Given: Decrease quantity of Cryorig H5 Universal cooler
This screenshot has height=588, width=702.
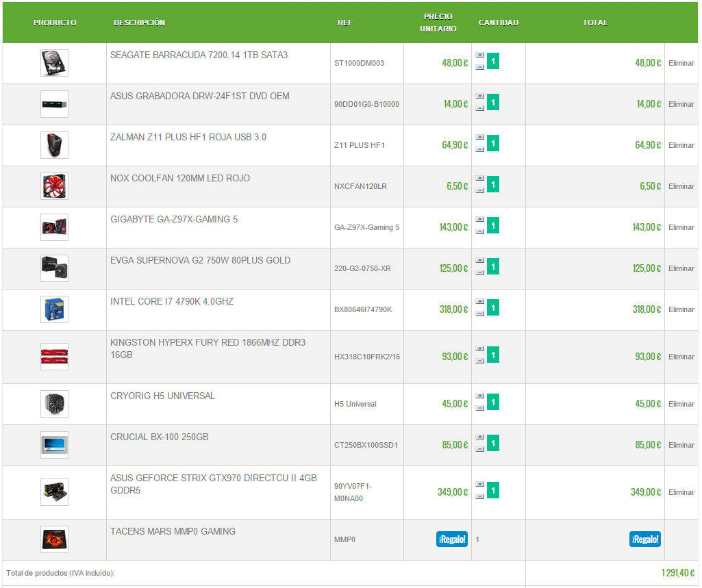Looking at the screenshot, I should pos(479,409).
